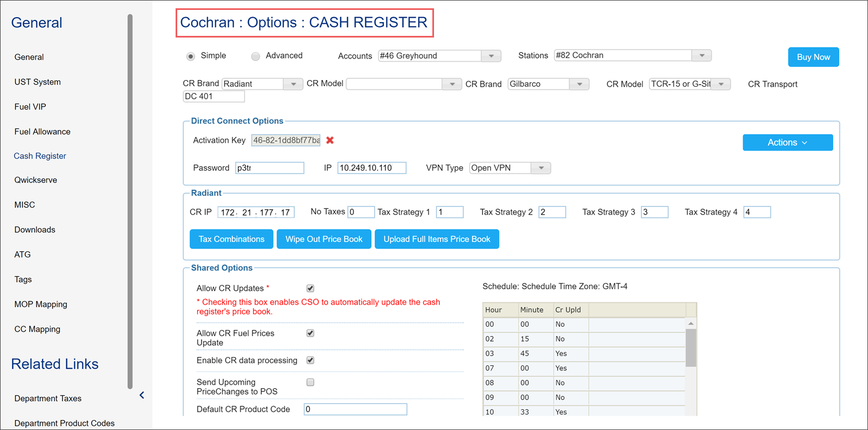This screenshot has height=430, width=868.
Task: Click sidebar vertical scrollbar
Action: click(x=130, y=201)
